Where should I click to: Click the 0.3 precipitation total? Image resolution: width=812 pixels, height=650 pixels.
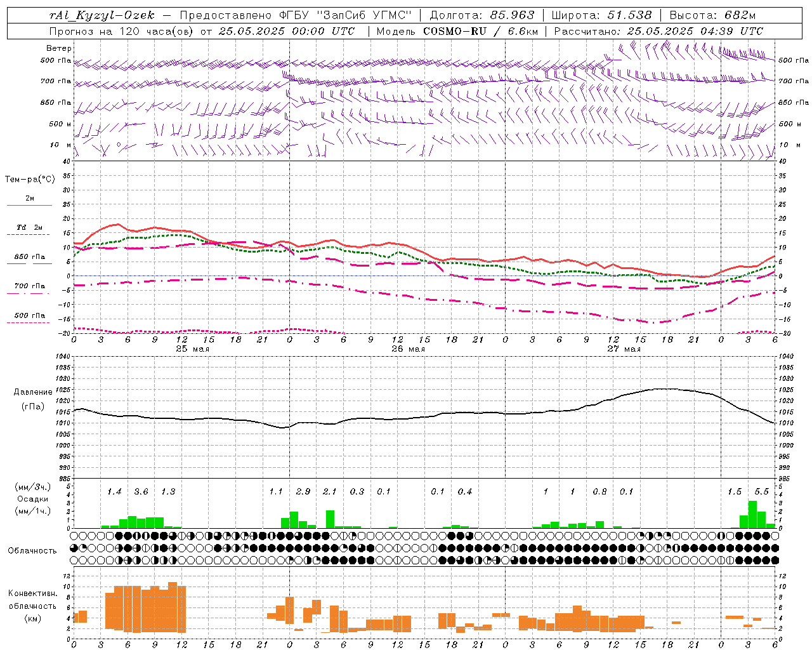357,492
